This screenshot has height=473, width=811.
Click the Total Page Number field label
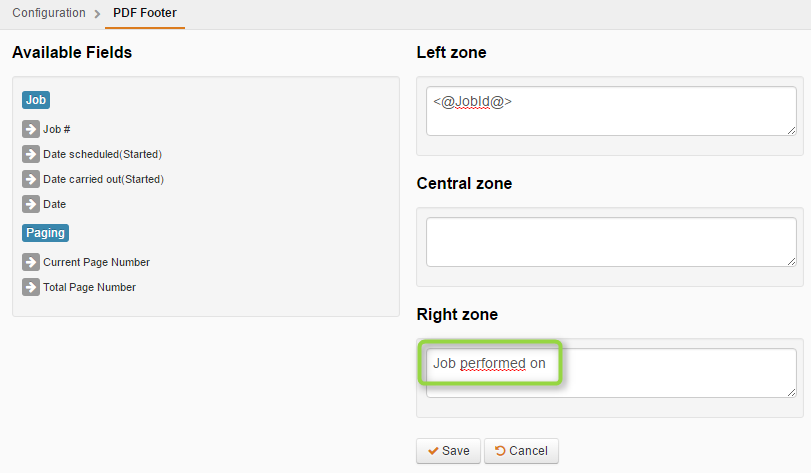point(89,287)
